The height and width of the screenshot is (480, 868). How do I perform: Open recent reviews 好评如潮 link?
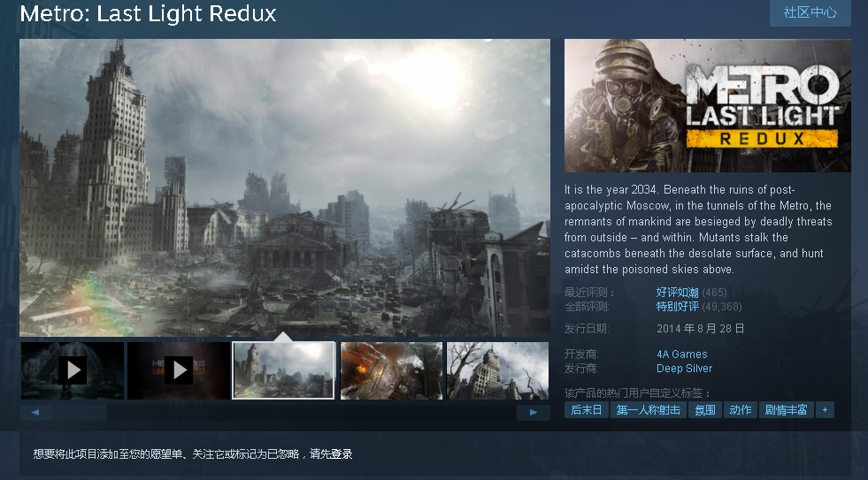point(677,292)
